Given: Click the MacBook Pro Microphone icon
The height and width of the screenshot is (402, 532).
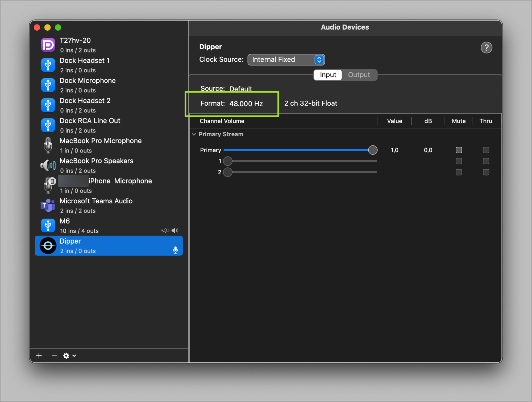Looking at the screenshot, I should tap(48, 145).
